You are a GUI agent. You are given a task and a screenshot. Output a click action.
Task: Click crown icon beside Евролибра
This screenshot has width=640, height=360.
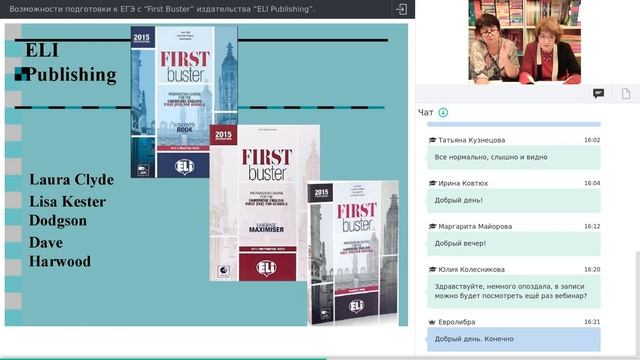tap(432, 322)
